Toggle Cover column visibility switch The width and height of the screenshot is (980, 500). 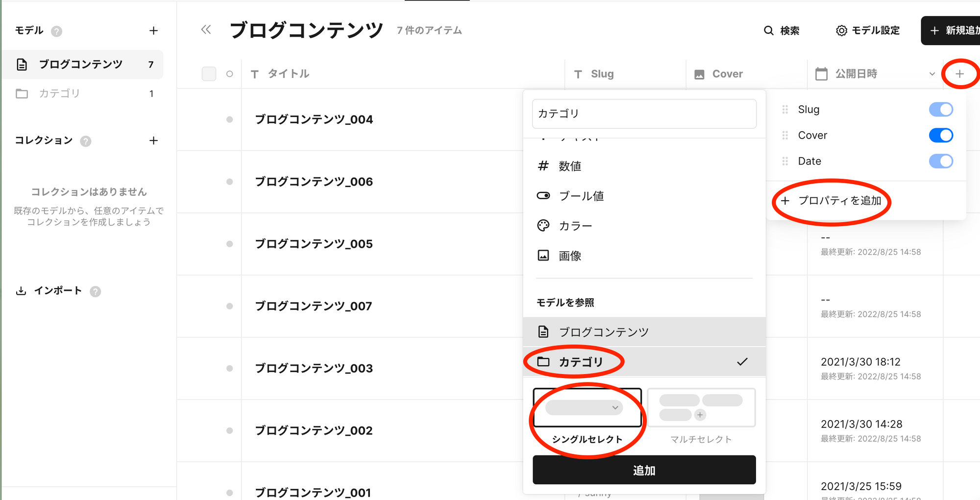pos(941,135)
